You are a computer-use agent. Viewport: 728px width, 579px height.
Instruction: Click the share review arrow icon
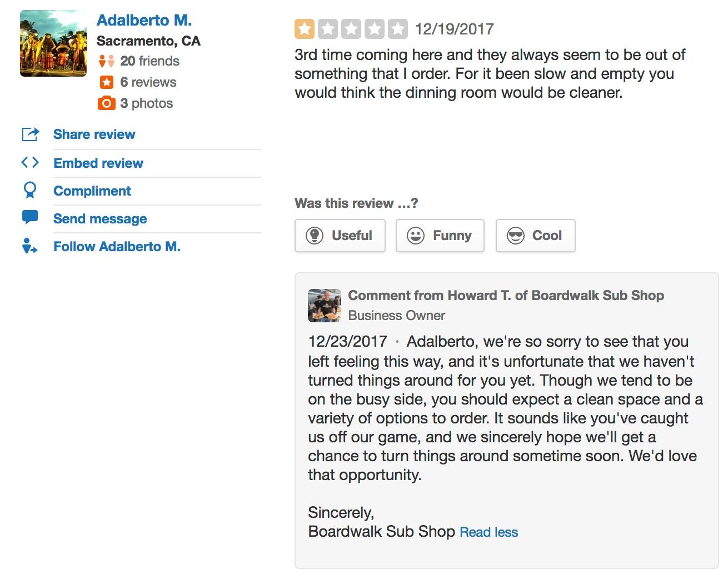pyautogui.click(x=30, y=134)
